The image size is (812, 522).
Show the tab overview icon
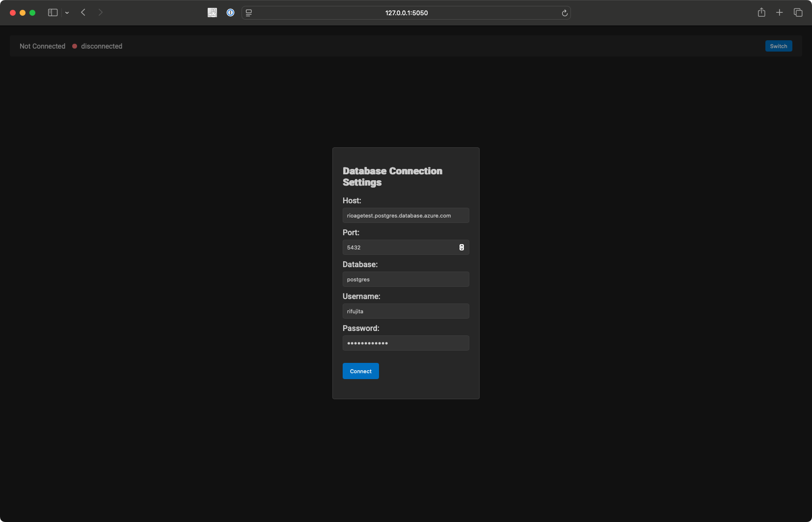(x=798, y=12)
